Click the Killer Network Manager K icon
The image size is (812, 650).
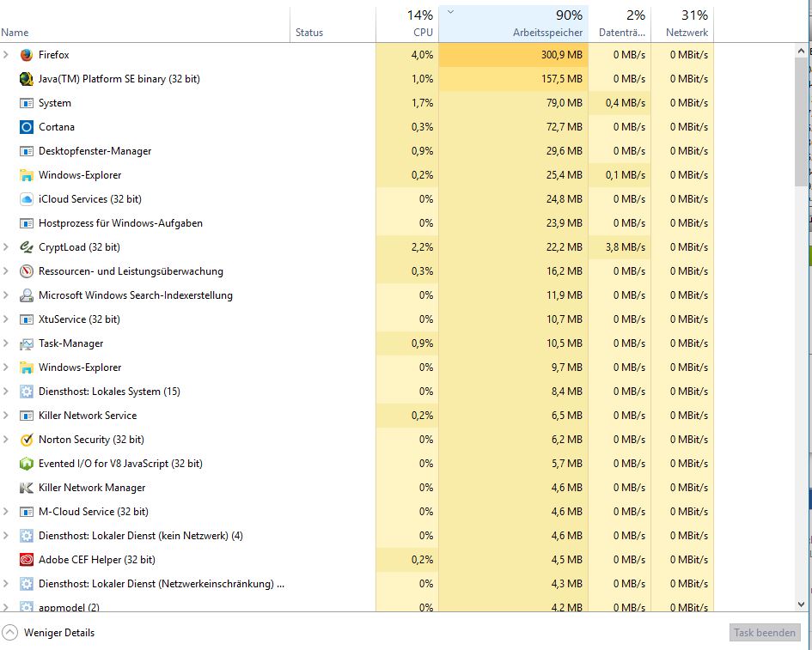27,488
